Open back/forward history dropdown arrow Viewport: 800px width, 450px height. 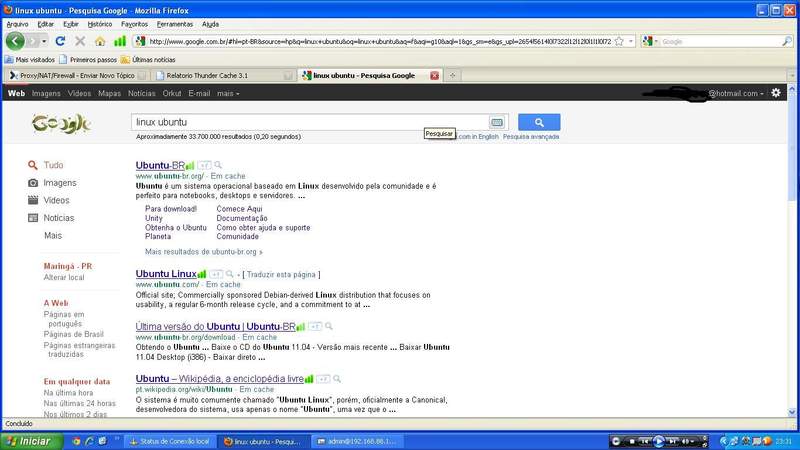point(44,41)
